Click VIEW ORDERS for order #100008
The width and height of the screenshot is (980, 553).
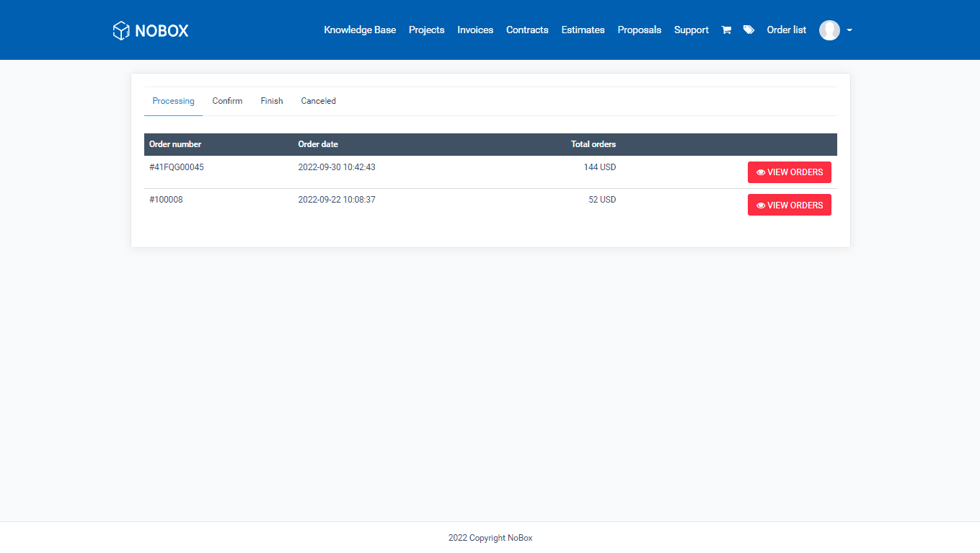point(789,205)
